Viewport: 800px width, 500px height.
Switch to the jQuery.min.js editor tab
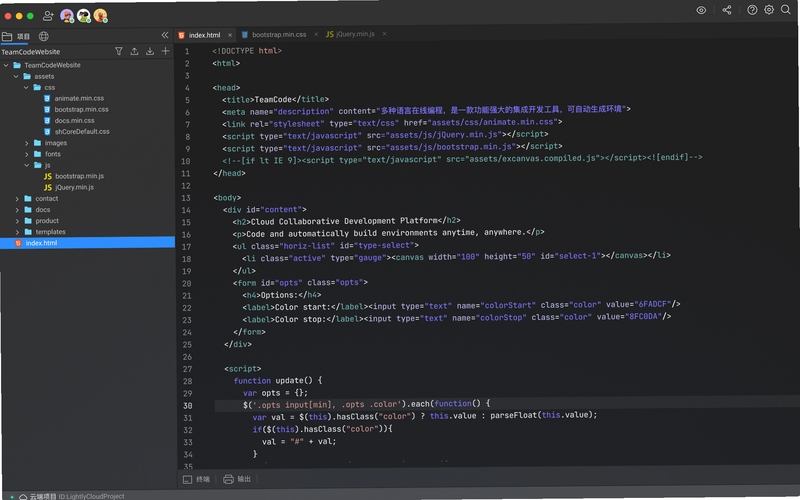355,34
